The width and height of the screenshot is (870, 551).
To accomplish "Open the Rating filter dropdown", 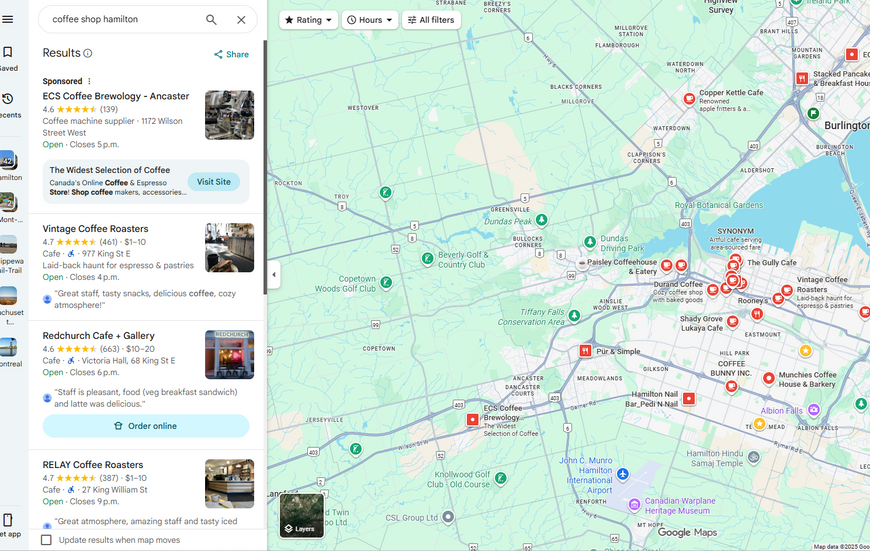I will pyautogui.click(x=308, y=20).
